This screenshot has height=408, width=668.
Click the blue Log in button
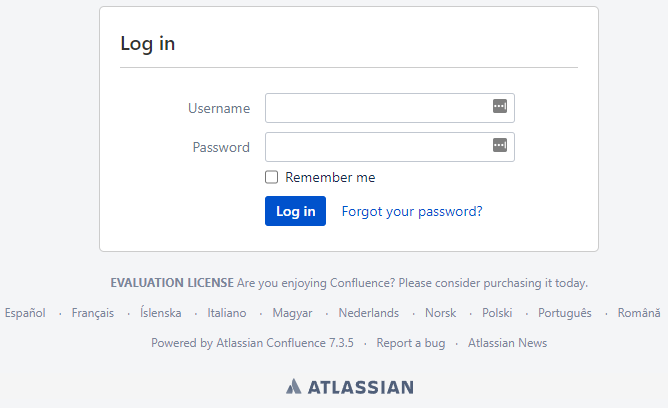click(295, 211)
